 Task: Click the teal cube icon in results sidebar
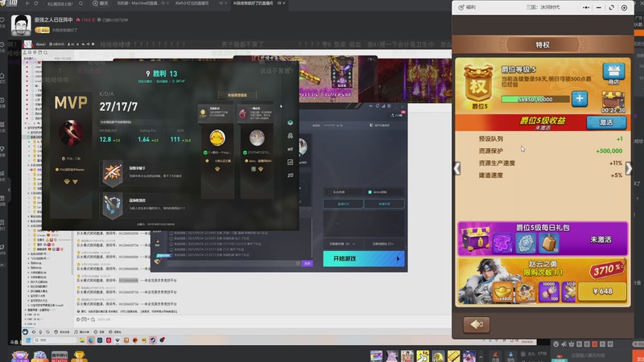click(291, 122)
